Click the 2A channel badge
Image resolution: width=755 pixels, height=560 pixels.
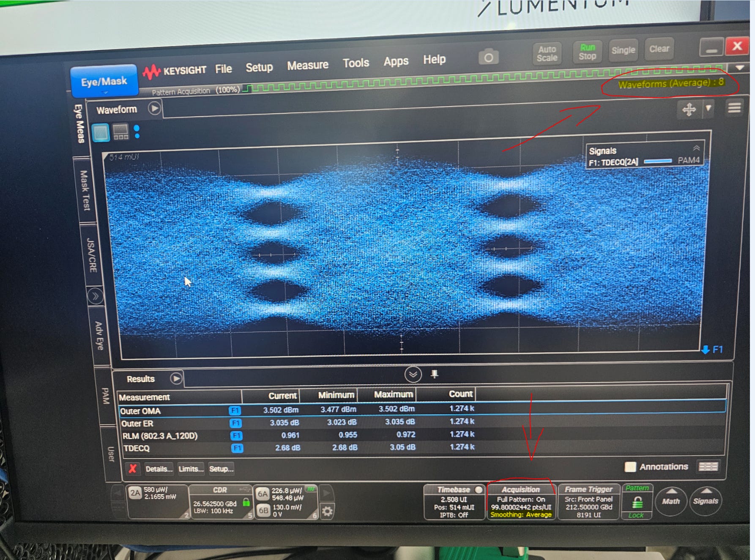pos(135,493)
